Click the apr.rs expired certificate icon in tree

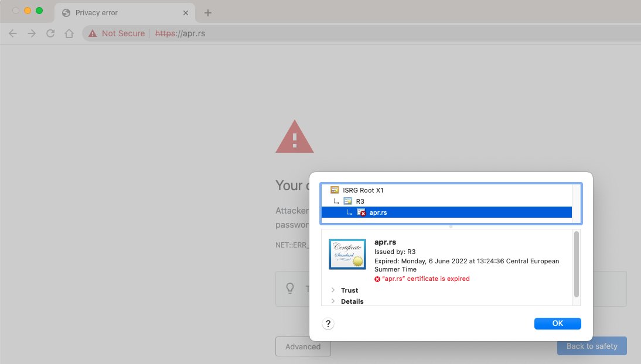(361, 212)
